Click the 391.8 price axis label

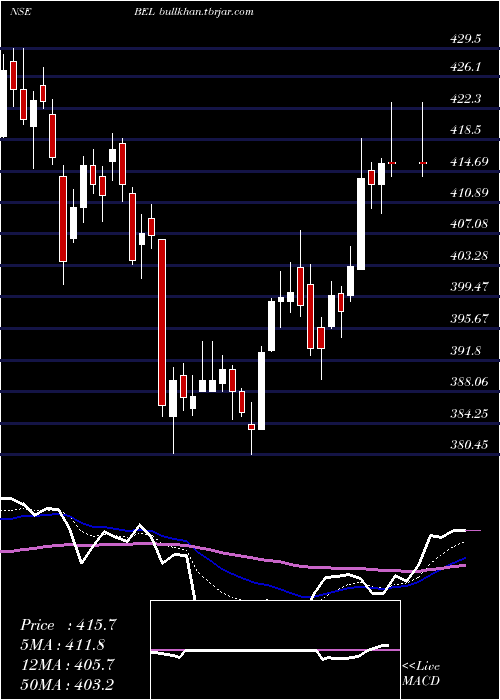465,351
